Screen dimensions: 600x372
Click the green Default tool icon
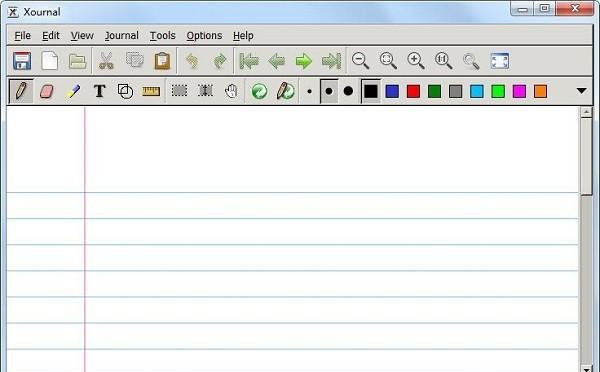259,91
